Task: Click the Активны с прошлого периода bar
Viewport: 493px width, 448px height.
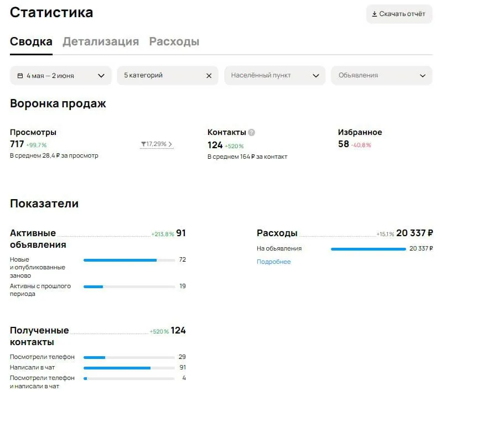Action: pos(129,286)
